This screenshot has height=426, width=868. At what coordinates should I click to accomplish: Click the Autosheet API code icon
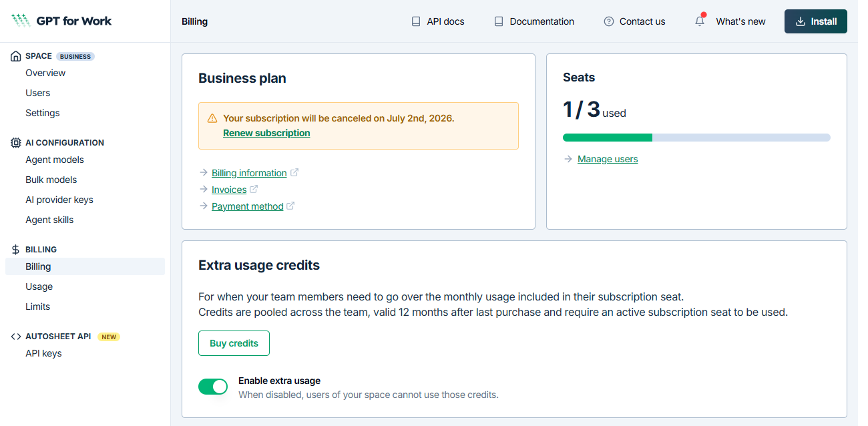point(16,337)
